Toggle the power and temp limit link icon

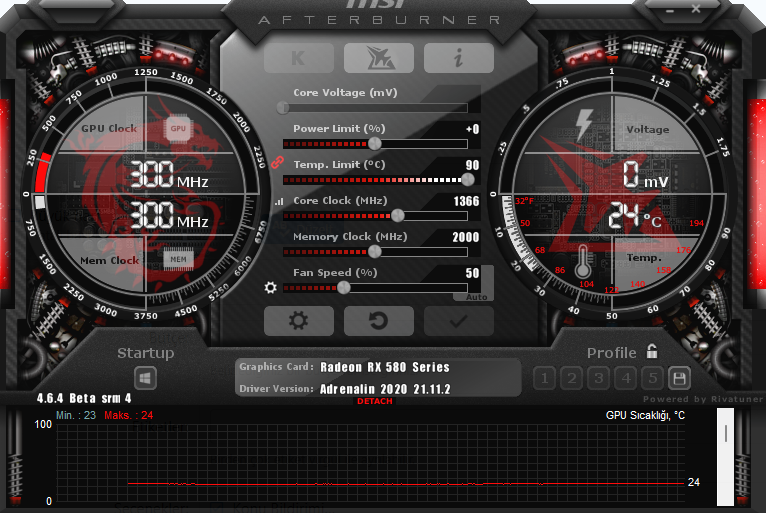pos(277,162)
